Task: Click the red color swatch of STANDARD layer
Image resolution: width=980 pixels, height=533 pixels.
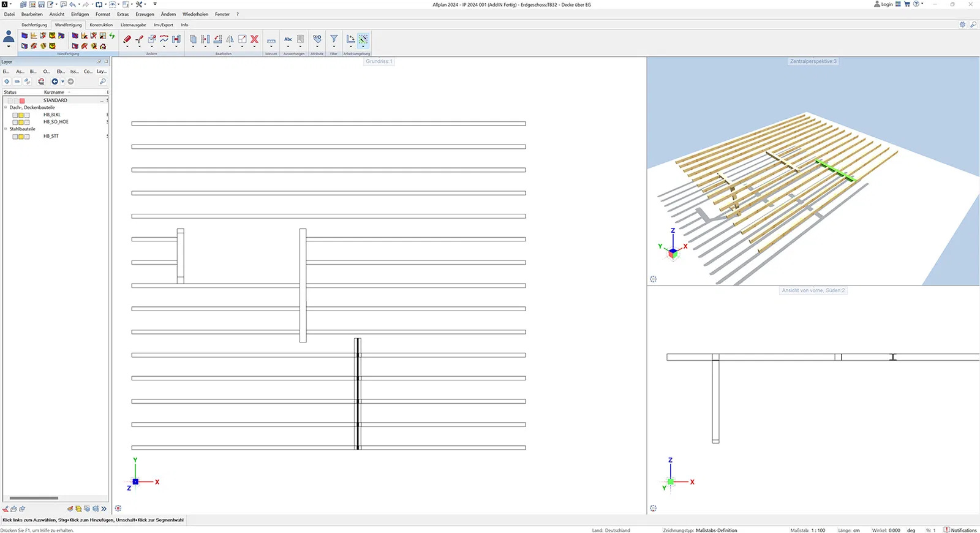Action: 22,100
